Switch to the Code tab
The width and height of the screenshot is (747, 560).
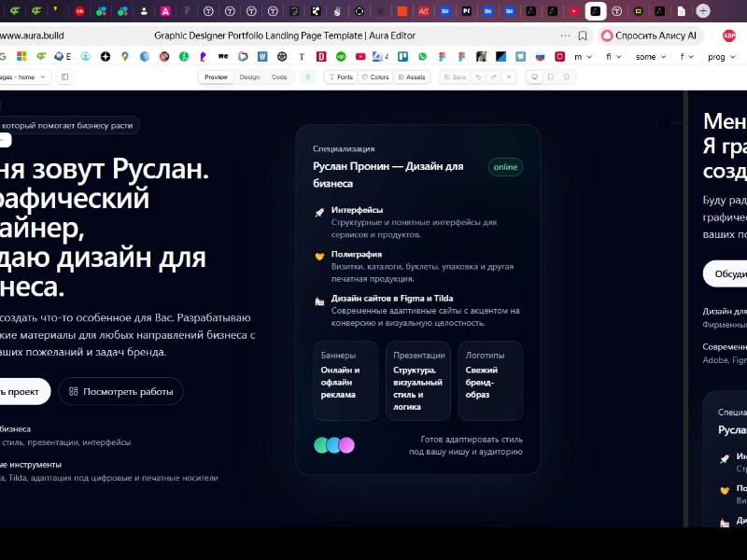pyautogui.click(x=279, y=77)
